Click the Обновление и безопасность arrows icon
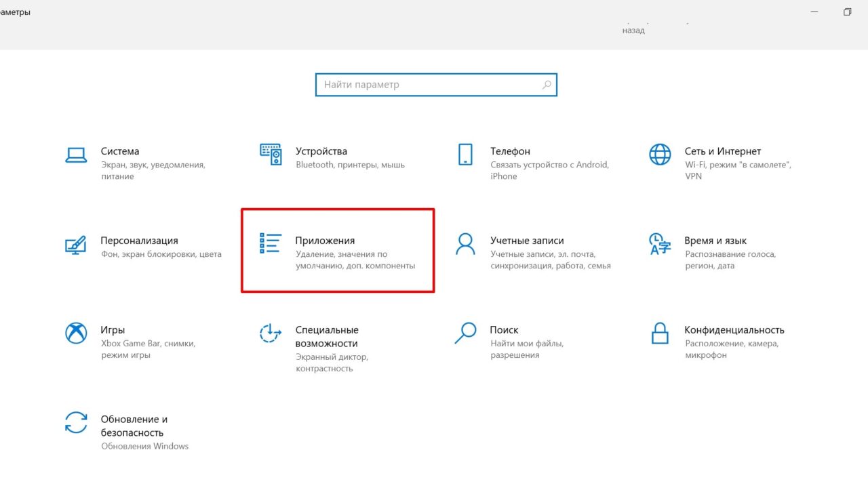Image resolution: width=868 pixels, height=488 pixels. tap(76, 422)
